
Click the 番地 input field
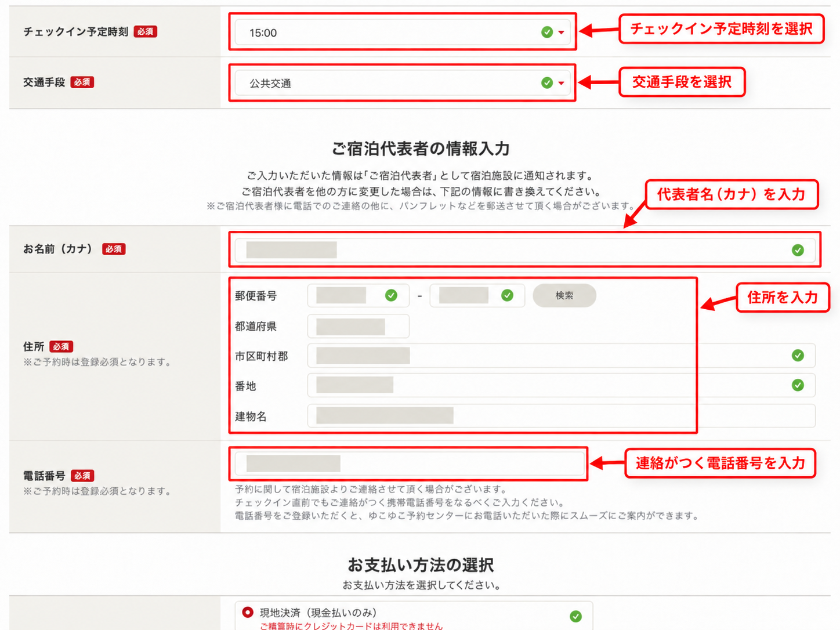(x=562, y=385)
